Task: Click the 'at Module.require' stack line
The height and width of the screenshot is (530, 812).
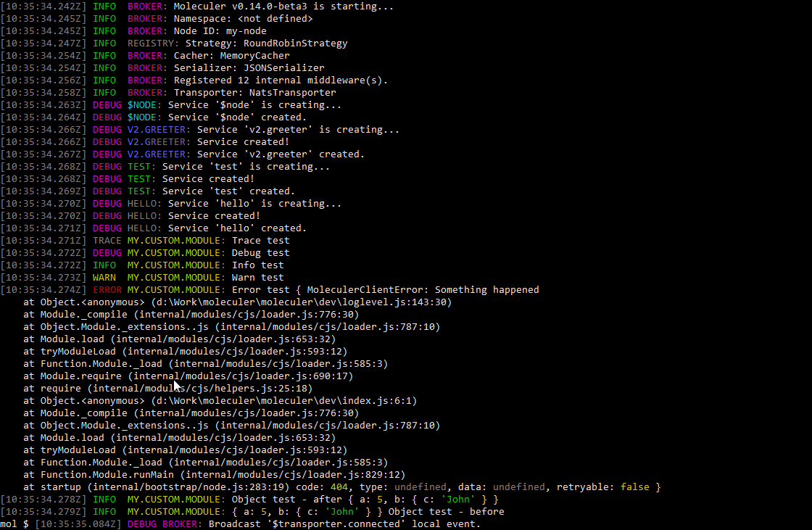Action: pyautogui.click(x=188, y=376)
